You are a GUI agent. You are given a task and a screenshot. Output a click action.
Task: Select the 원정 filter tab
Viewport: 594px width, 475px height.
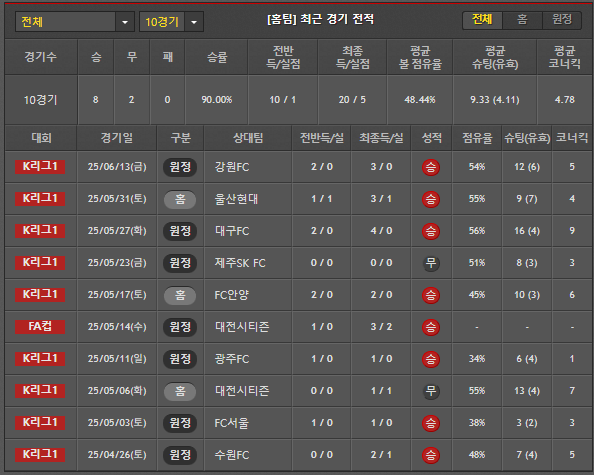tap(561, 20)
